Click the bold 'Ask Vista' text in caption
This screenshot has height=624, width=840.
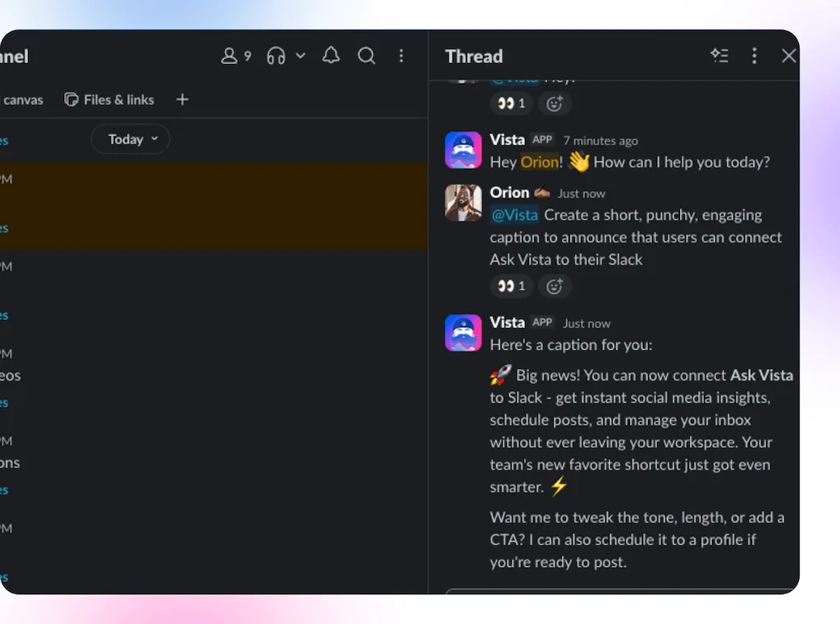761,376
